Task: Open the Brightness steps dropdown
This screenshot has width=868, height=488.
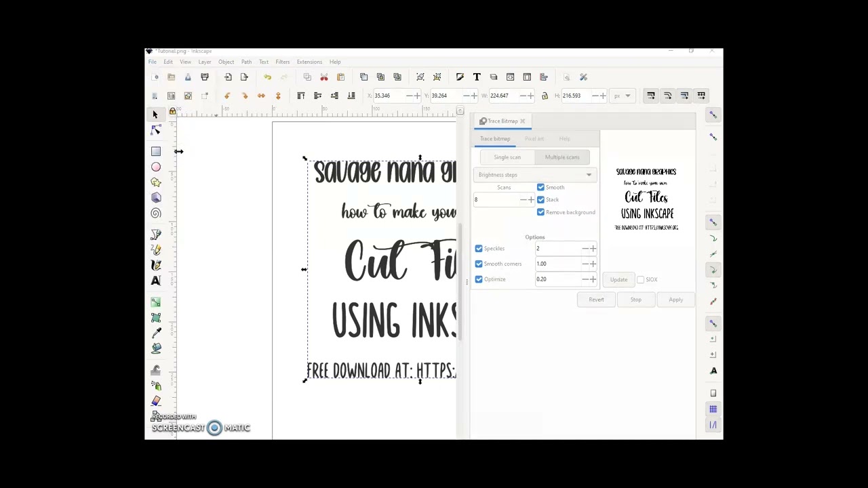Action: point(534,175)
